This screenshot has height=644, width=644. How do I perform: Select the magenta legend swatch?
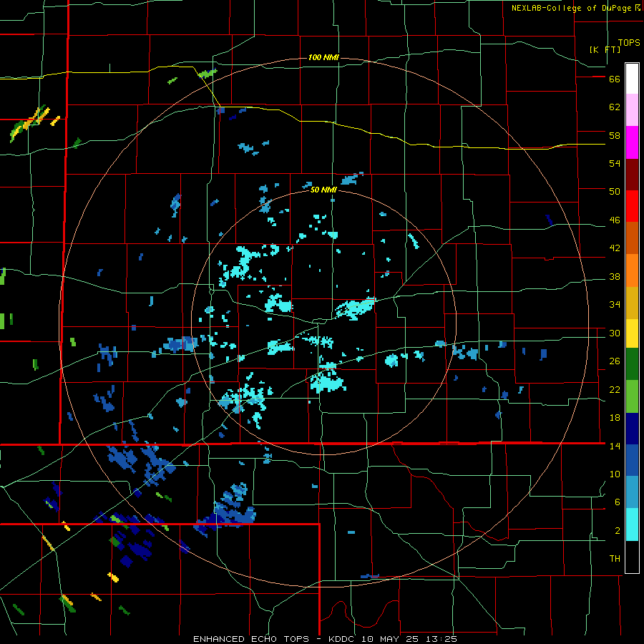point(632,142)
